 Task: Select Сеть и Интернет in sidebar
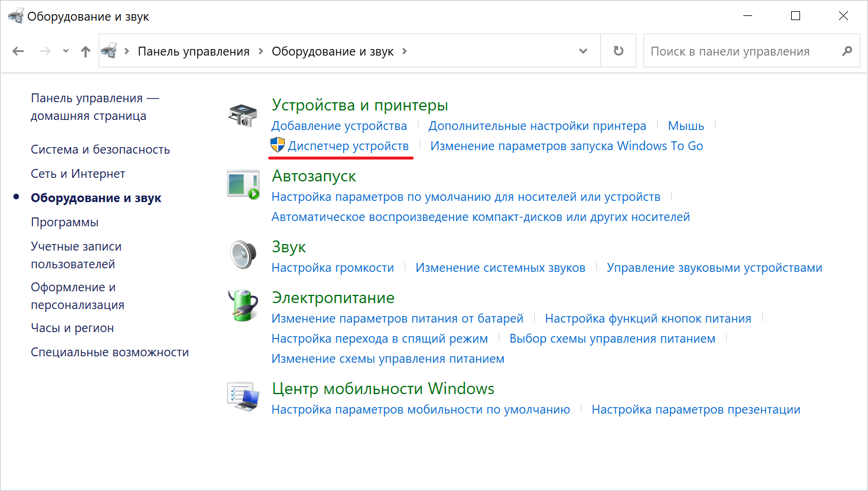click(78, 174)
